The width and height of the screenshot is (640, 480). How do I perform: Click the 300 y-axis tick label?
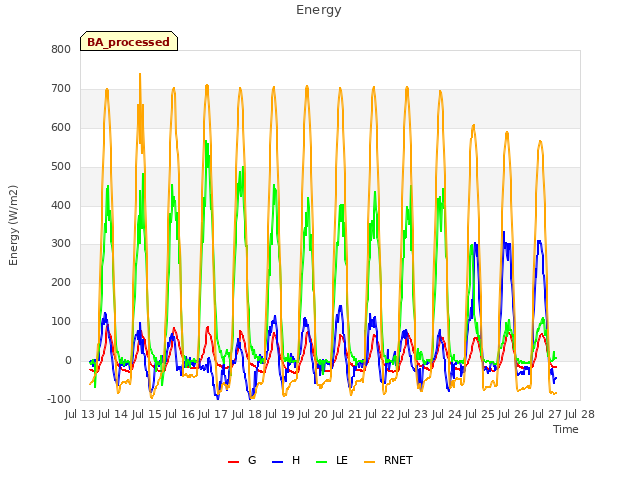[x=61, y=244]
